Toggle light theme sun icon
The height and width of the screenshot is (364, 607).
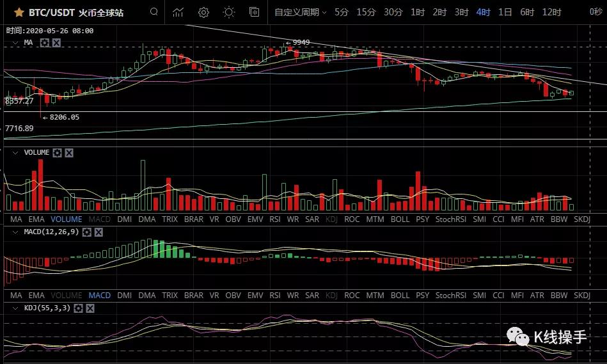click(229, 12)
